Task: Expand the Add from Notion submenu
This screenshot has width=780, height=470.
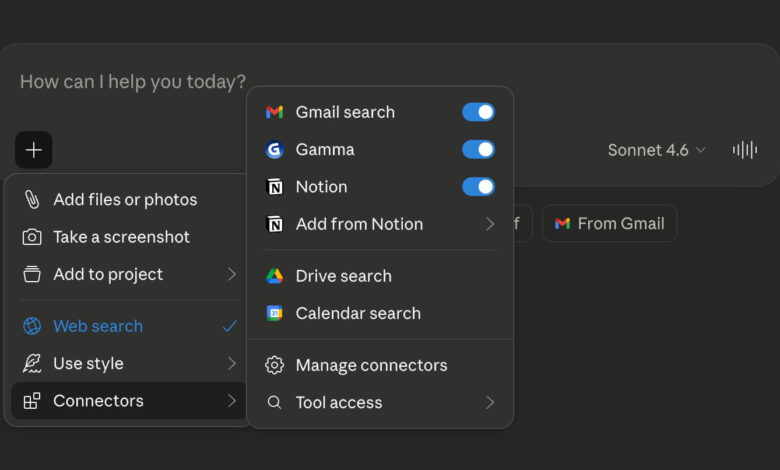Action: pos(380,224)
